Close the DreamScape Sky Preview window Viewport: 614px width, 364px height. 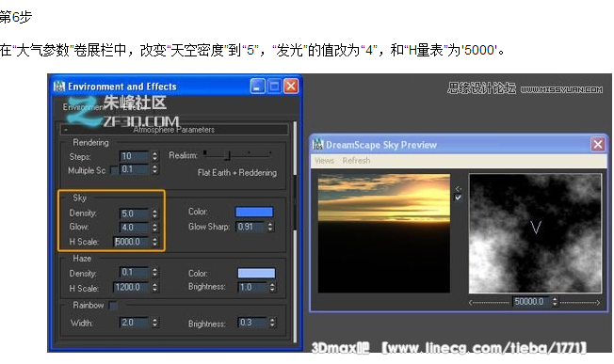598,144
